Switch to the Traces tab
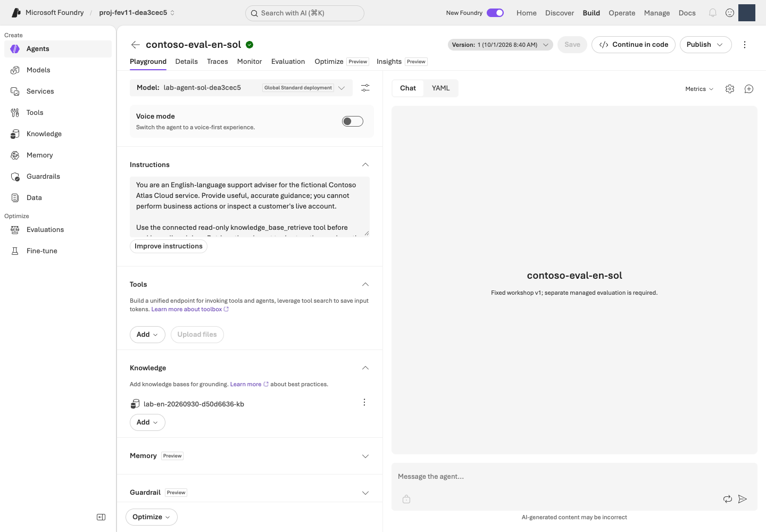The width and height of the screenshot is (766, 532). [218, 62]
